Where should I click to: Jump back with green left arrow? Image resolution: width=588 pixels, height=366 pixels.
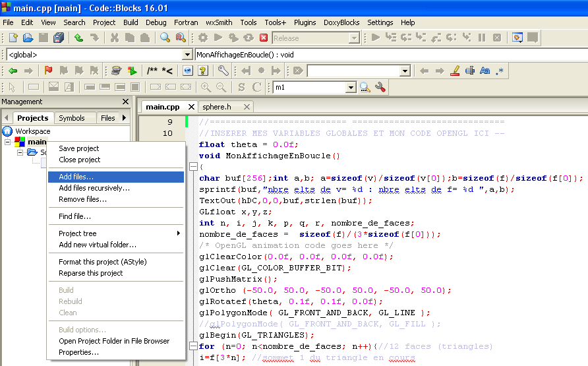pyautogui.click(x=13, y=71)
